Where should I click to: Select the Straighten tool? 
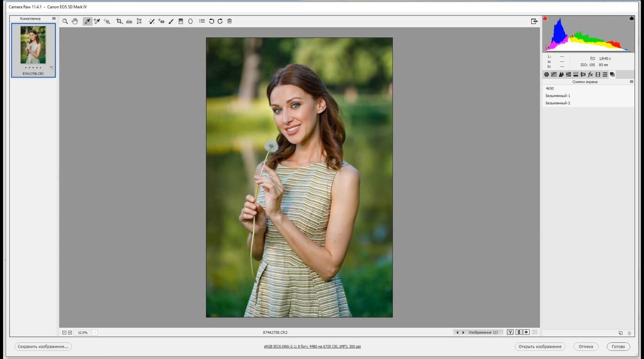pyautogui.click(x=129, y=21)
